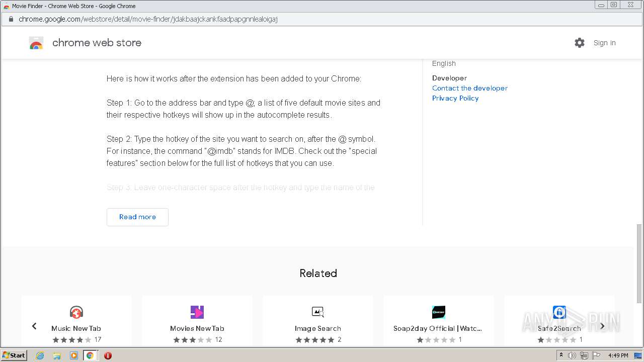
Task: Launch media player from the taskbar
Action: [73, 355]
